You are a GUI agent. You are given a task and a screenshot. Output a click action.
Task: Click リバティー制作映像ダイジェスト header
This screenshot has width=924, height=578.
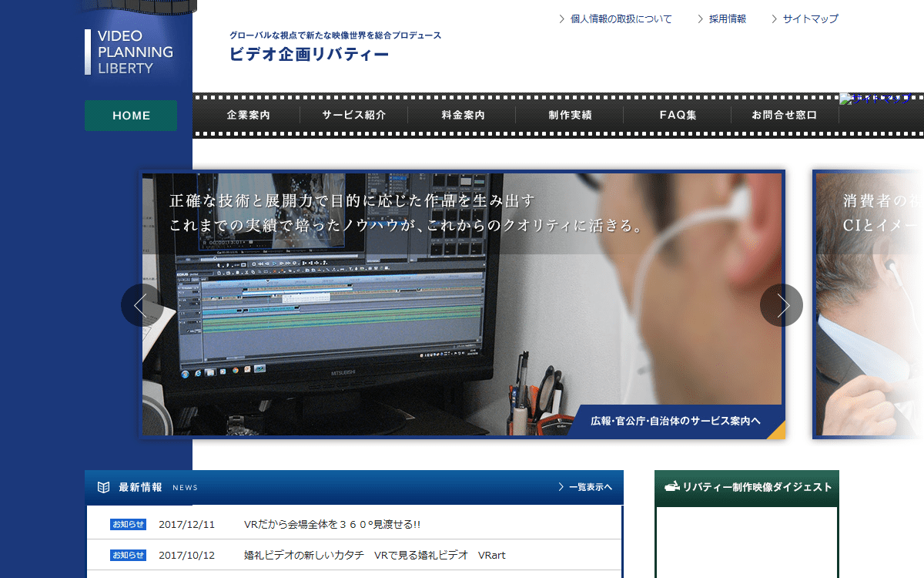pyautogui.click(x=747, y=488)
